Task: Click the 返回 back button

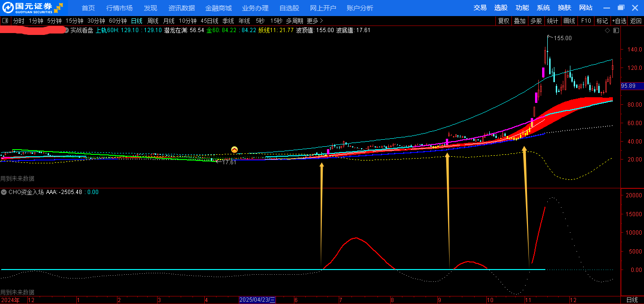Action: [x=636, y=21]
